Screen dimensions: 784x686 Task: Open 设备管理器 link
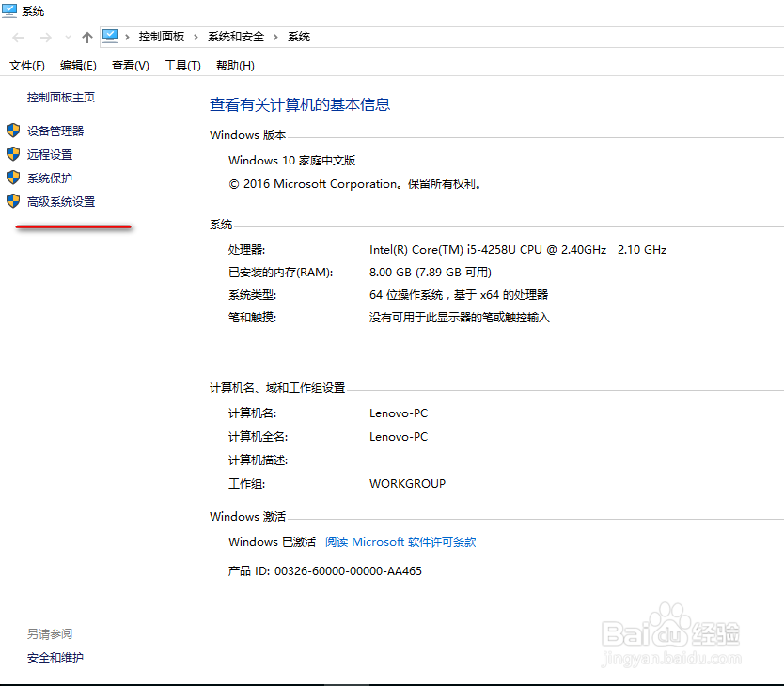[55, 131]
